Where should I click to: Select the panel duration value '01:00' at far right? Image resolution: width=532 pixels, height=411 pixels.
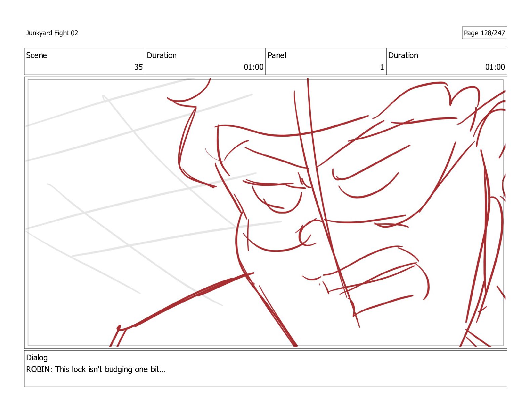(x=495, y=67)
